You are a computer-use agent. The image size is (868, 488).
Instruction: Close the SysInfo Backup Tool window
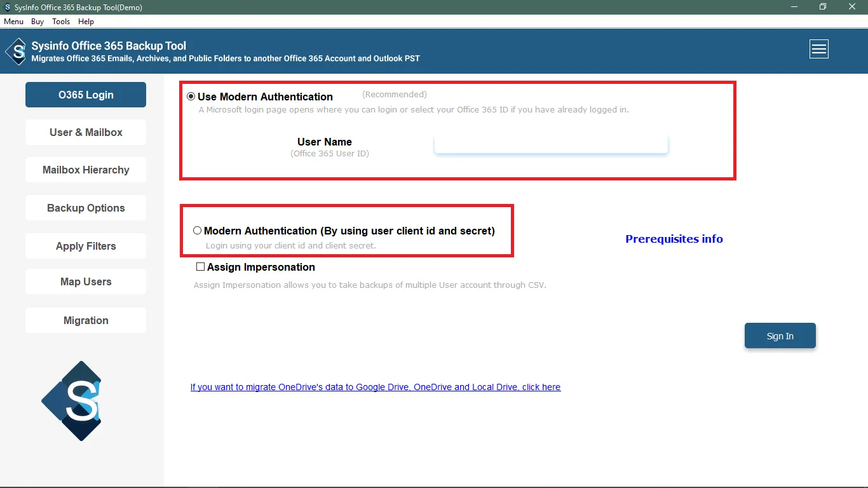pos(852,7)
